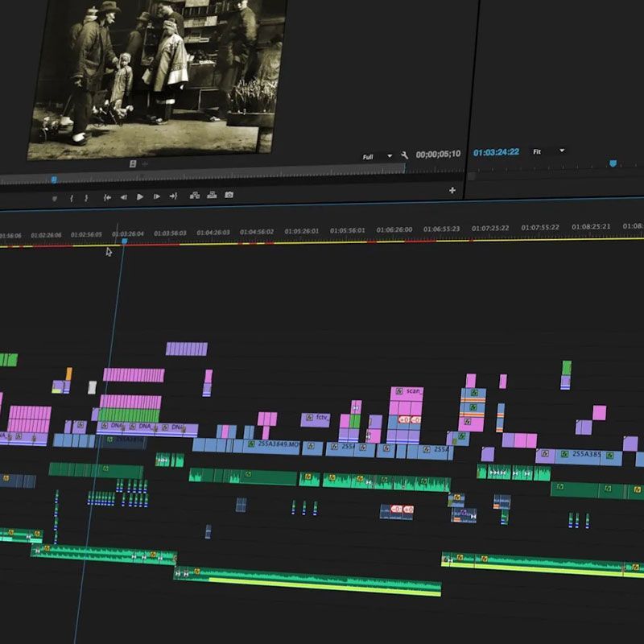The image size is (644, 644).
Task: Click the timeline playhead handle
Action: point(125,241)
